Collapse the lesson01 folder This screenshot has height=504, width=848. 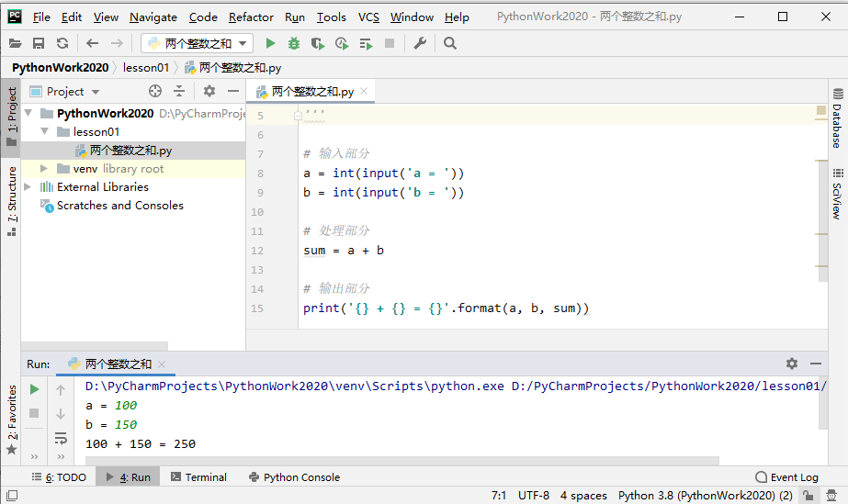click(45, 131)
